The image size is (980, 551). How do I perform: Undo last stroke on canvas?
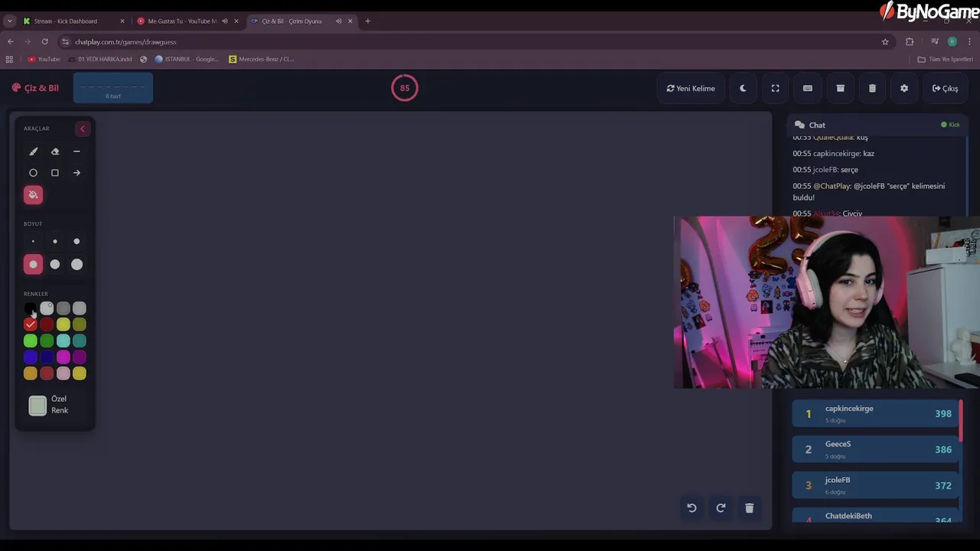[691, 508]
